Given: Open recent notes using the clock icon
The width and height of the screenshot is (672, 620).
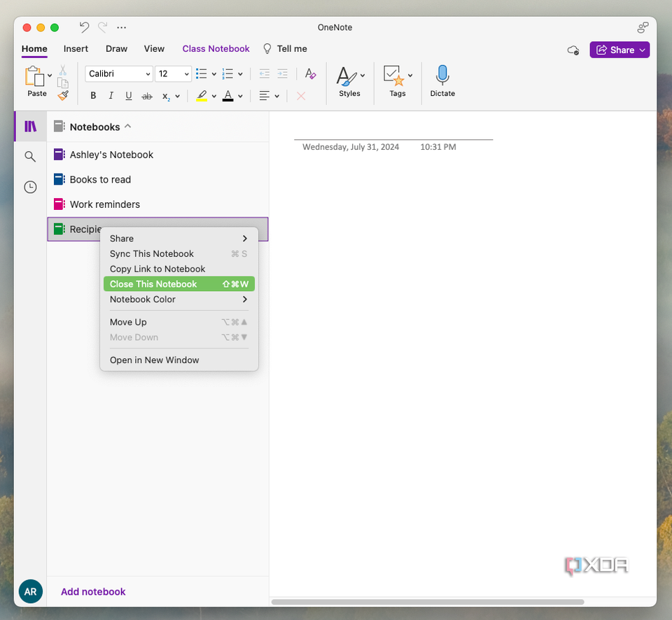Looking at the screenshot, I should tap(29, 187).
